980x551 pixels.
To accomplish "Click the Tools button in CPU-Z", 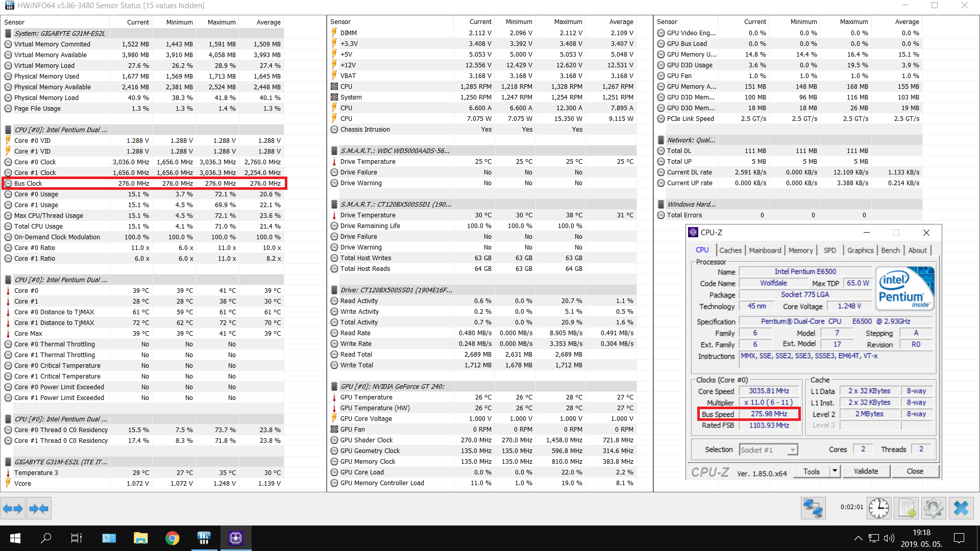I will point(812,471).
